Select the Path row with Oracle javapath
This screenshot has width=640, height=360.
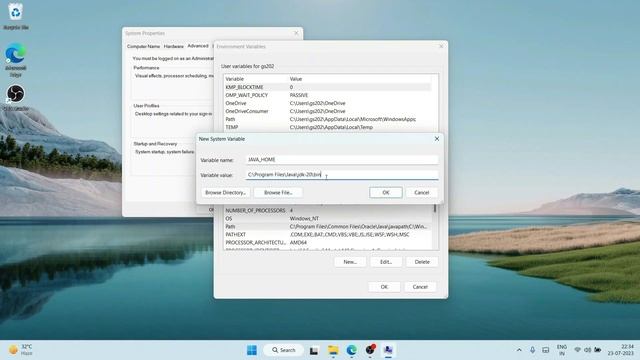pyautogui.click(x=327, y=227)
